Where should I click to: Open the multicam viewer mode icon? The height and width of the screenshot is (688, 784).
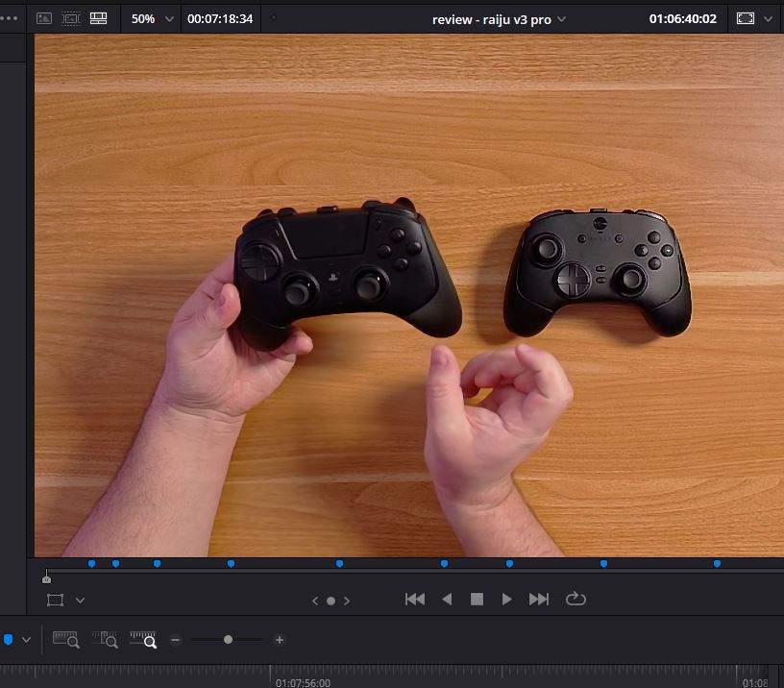pyautogui.click(x=97, y=17)
